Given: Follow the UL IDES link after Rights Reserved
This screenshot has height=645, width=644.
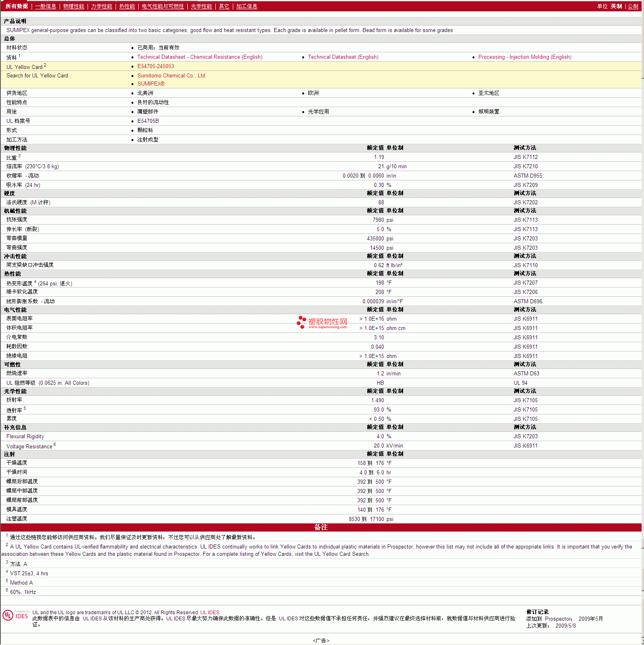Looking at the screenshot, I should [210, 613].
